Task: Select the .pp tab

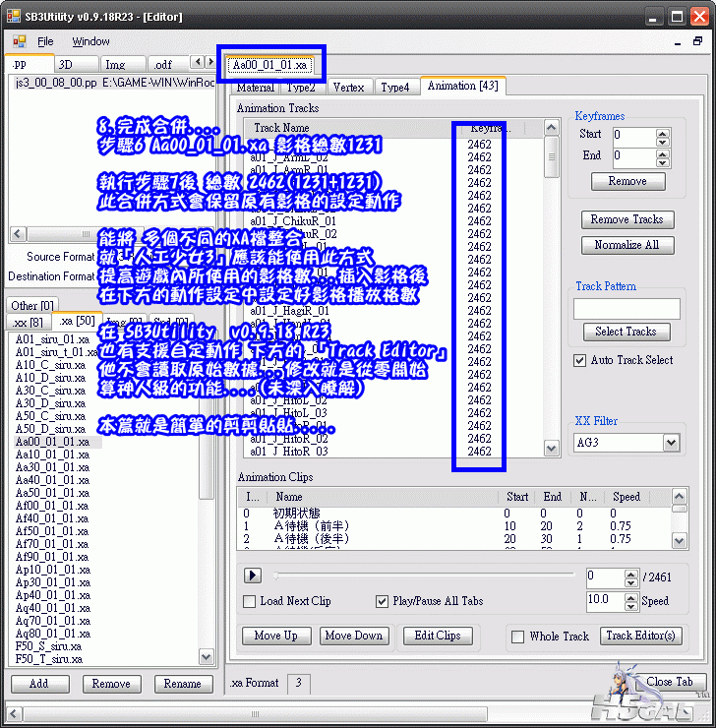Action: [30, 63]
